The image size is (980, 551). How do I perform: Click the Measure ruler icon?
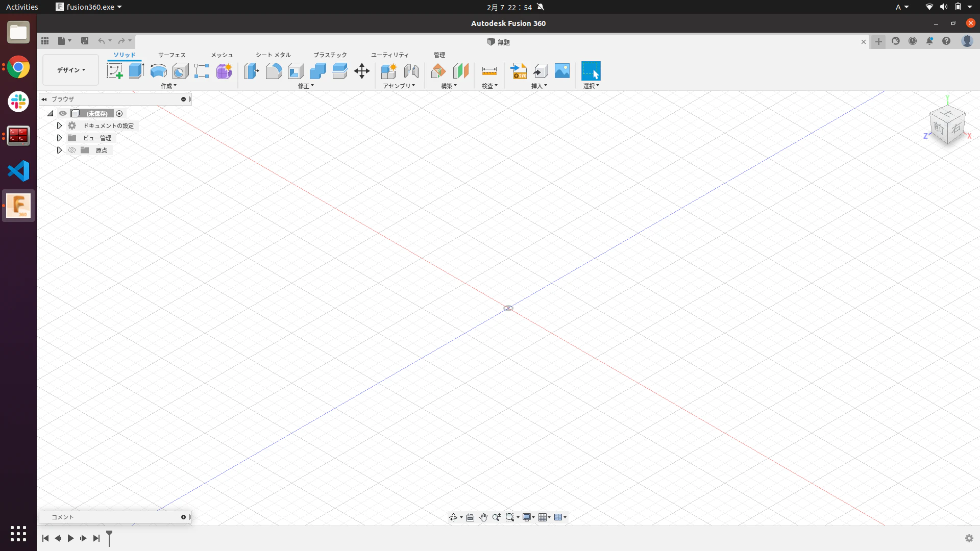(489, 71)
